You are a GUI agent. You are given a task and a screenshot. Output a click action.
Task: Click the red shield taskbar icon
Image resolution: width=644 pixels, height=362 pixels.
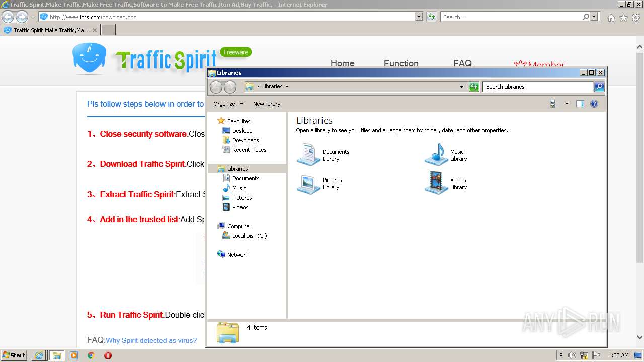pos(108,355)
